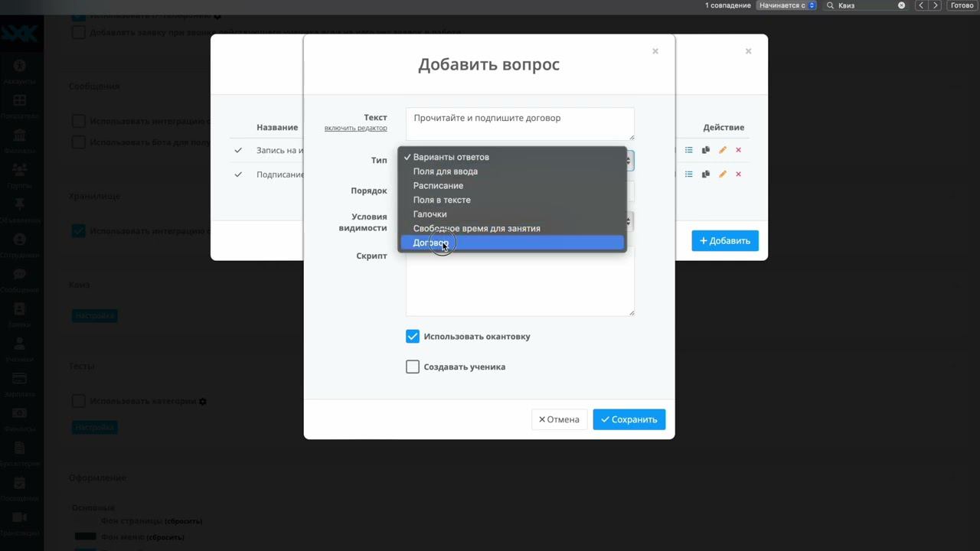Toggle the checkmark on the Подписание row
980x551 pixels.
point(238,174)
